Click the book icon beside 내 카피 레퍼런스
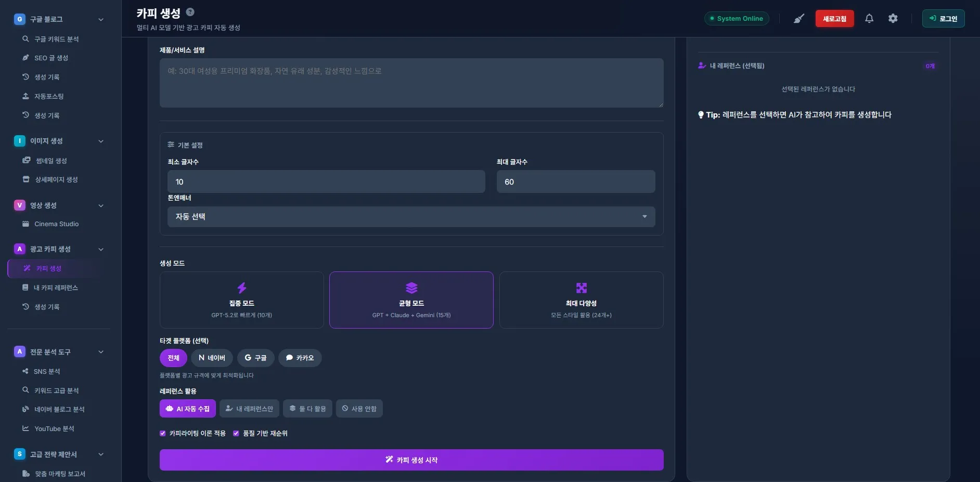 tap(25, 288)
